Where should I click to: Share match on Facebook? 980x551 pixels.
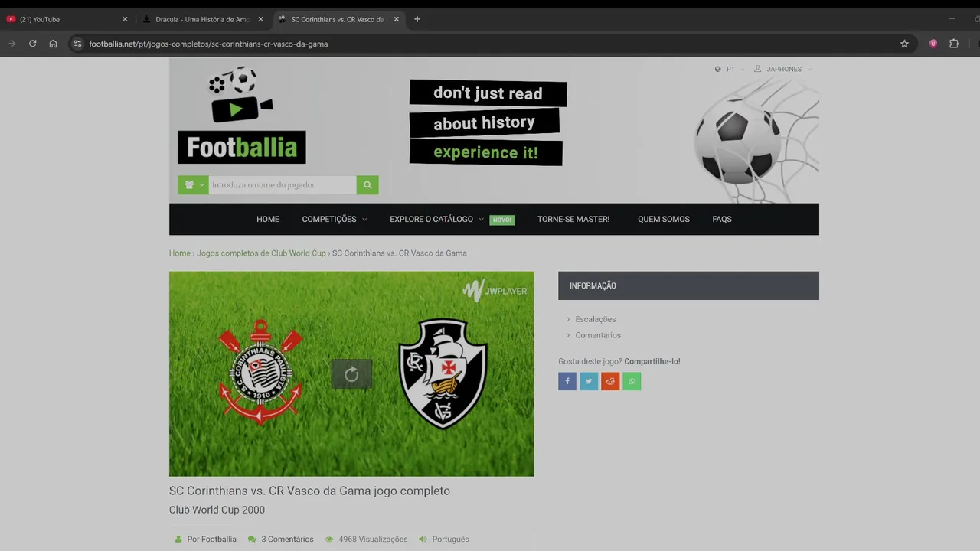coord(567,381)
